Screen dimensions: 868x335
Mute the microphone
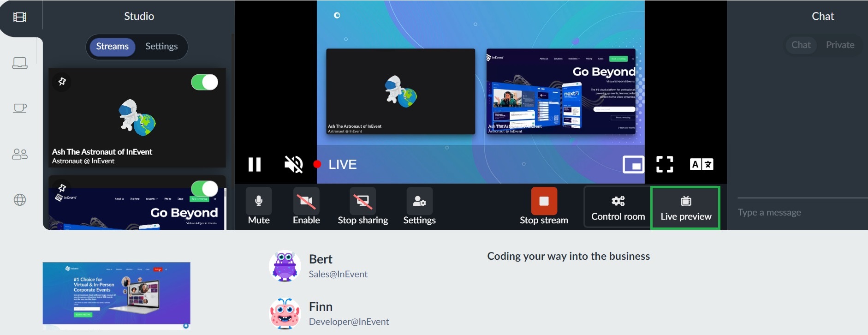[x=259, y=207]
